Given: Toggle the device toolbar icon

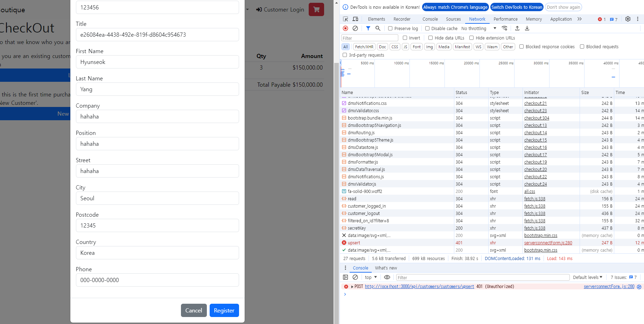Looking at the screenshot, I should (x=355, y=19).
